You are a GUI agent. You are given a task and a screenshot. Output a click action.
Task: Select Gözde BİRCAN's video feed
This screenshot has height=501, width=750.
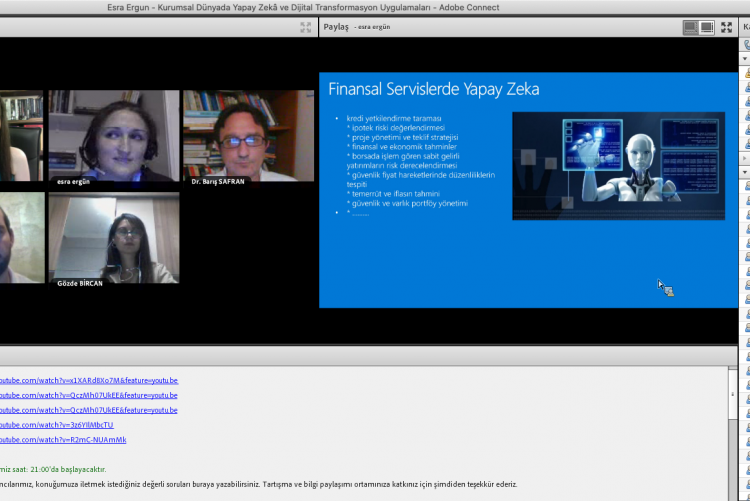pos(114,239)
